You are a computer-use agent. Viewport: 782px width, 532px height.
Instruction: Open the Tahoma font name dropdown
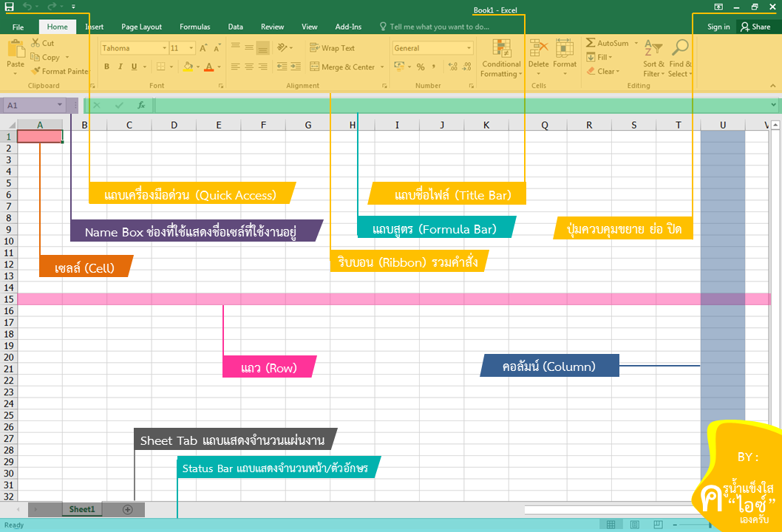click(x=163, y=49)
